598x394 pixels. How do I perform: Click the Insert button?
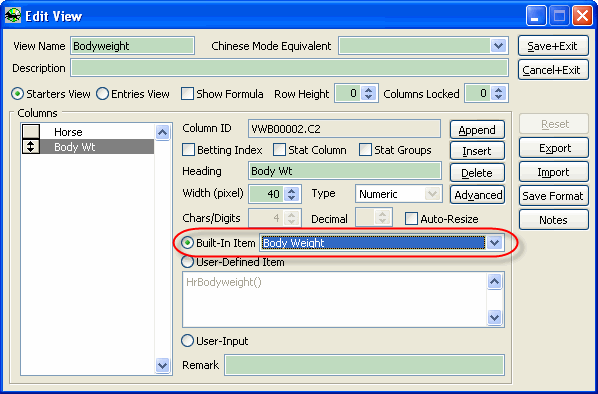tap(477, 151)
